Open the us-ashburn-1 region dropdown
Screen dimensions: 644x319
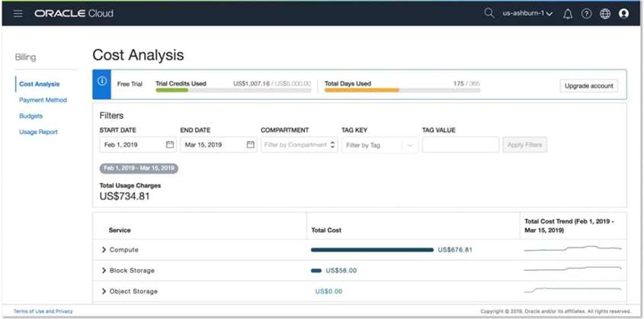coord(527,14)
